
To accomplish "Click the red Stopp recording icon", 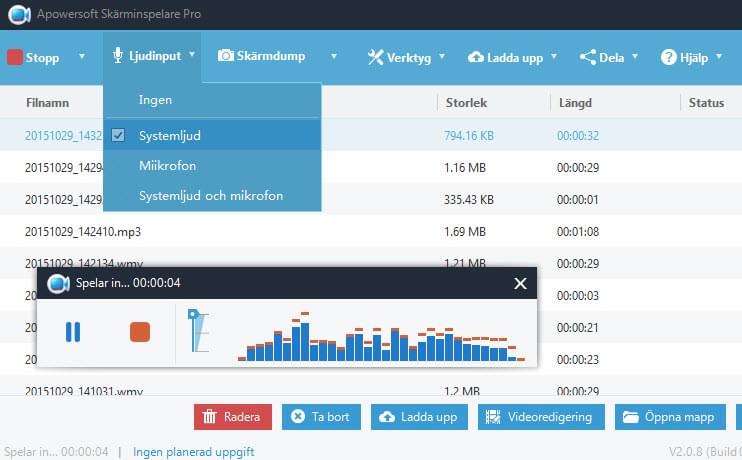I will (x=15, y=57).
